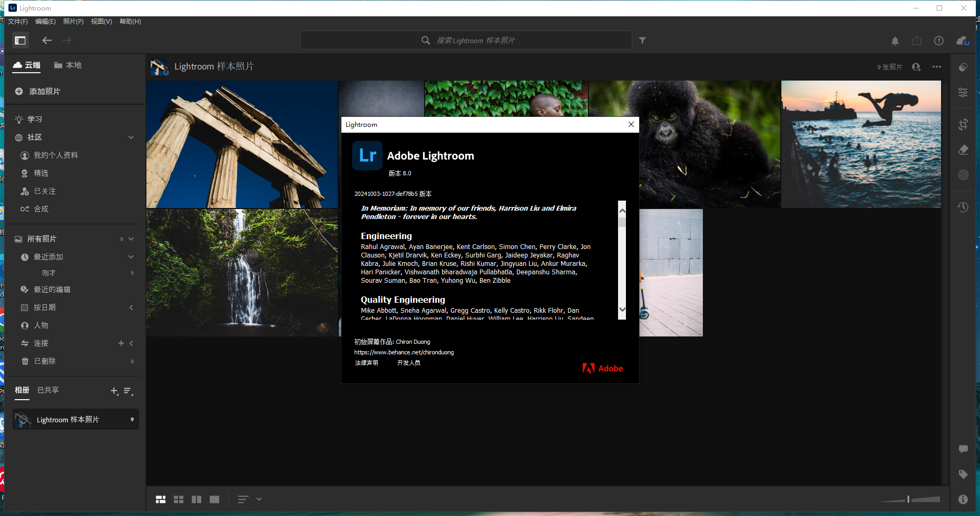The image size is (980, 516).
Task: Open the Lightroom 样本照片 album
Action: coord(75,419)
